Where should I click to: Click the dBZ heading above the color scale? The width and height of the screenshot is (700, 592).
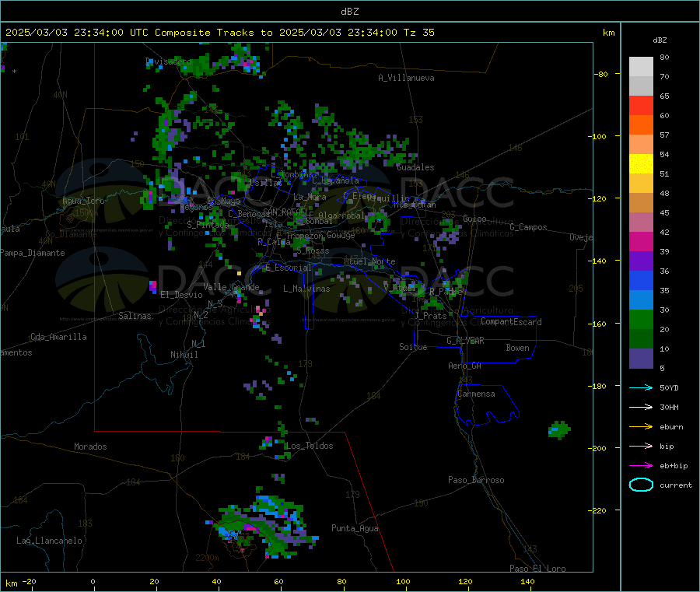(x=660, y=40)
